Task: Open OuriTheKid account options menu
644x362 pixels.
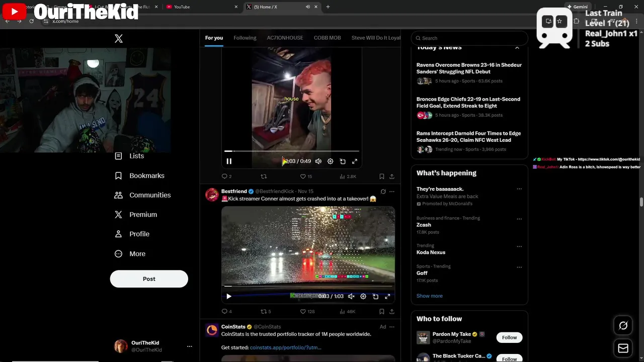Action: [x=190, y=346]
